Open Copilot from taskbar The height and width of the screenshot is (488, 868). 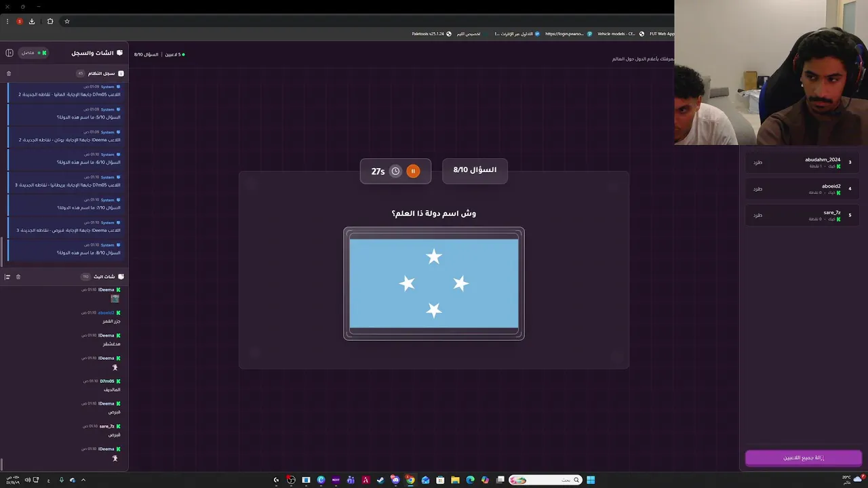click(x=485, y=480)
